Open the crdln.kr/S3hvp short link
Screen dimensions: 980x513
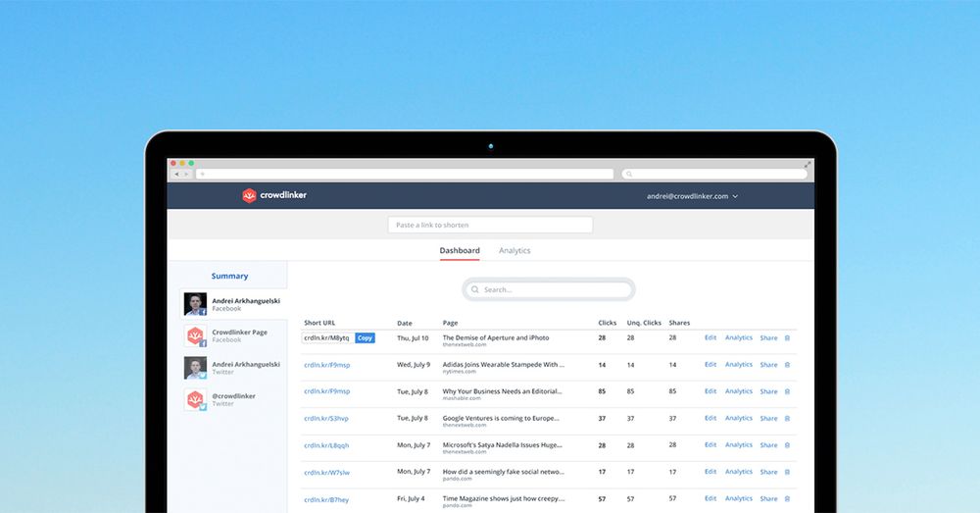click(326, 419)
